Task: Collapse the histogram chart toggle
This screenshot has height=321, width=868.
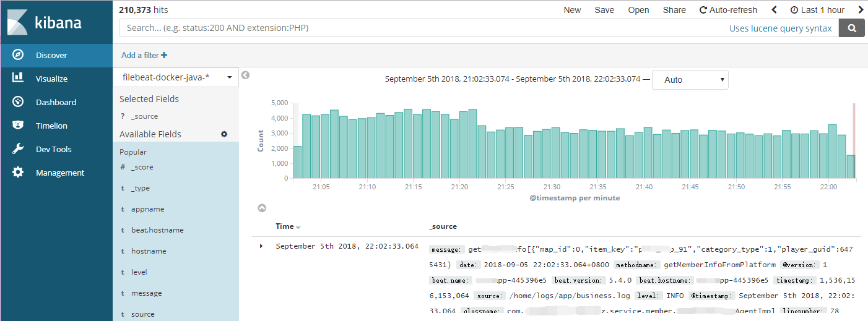Action: pos(261,208)
